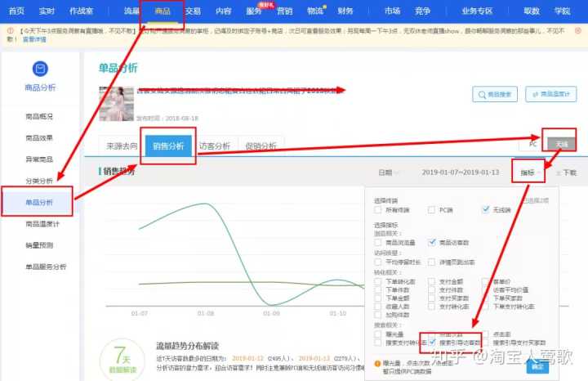Click the 下载 download icon
This screenshot has height=381, width=588.
coord(566,173)
